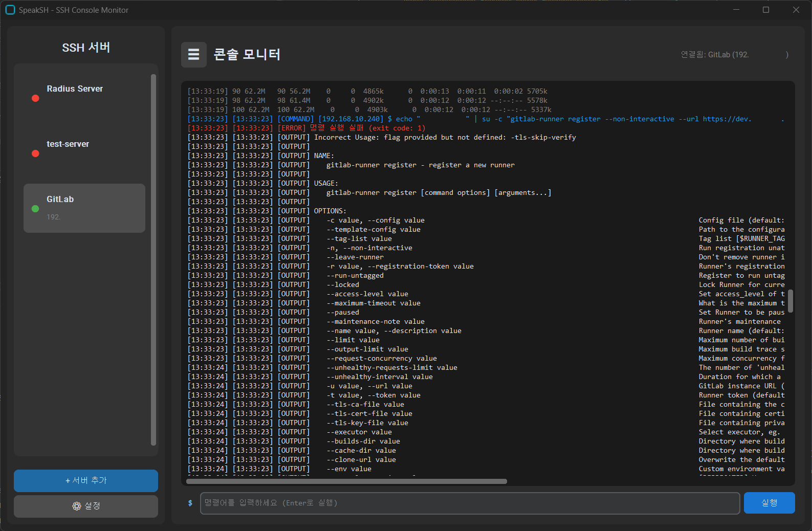Viewport: 812px width, 531px height.
Task: Maximize the SpeakSH window
Action: click(x=766, y=10)
